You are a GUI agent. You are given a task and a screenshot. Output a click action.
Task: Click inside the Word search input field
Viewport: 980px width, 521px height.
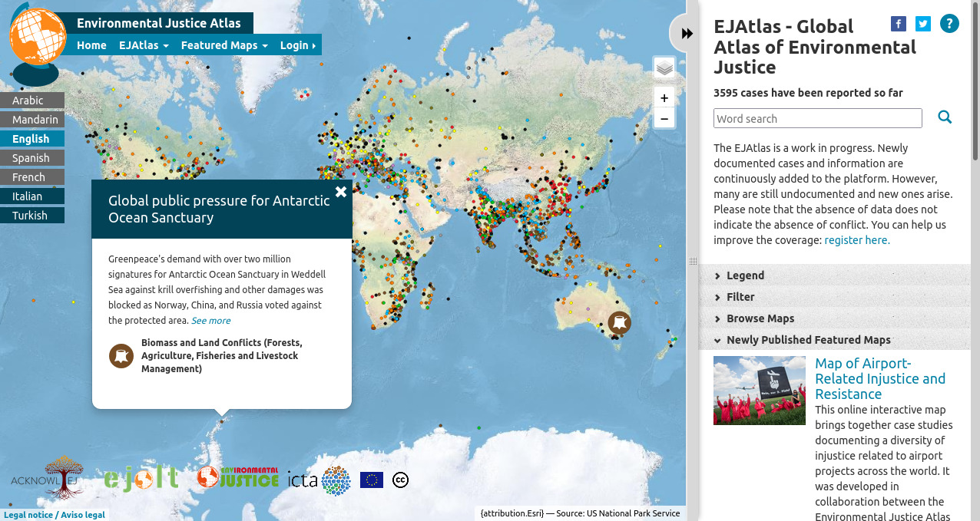coord(817,118)
